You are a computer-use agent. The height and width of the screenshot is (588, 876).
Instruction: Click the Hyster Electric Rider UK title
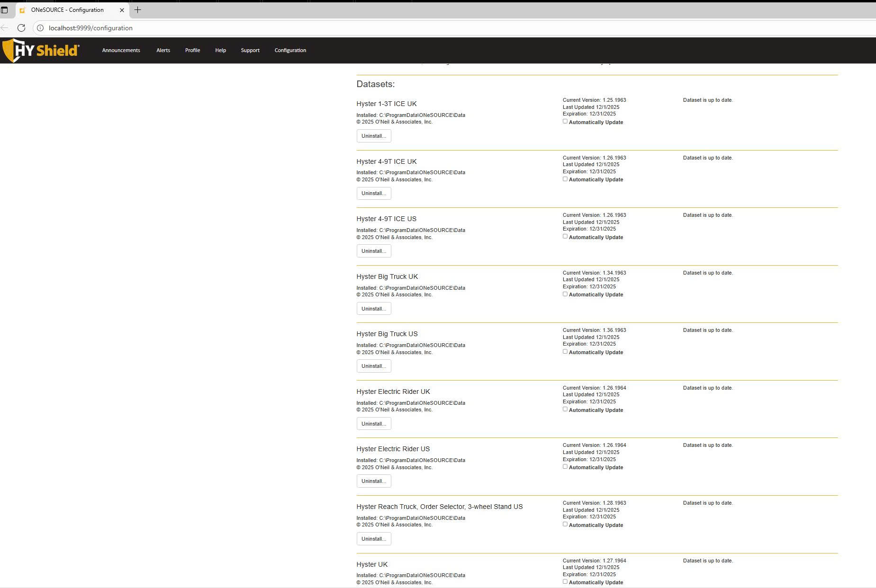coord(393,392)
